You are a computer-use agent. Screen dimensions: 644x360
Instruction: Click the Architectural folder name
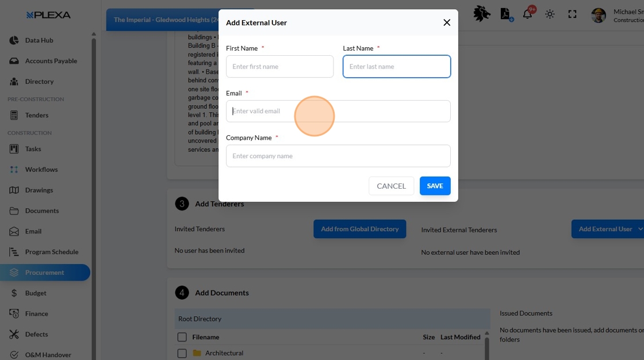click(224, 353)
